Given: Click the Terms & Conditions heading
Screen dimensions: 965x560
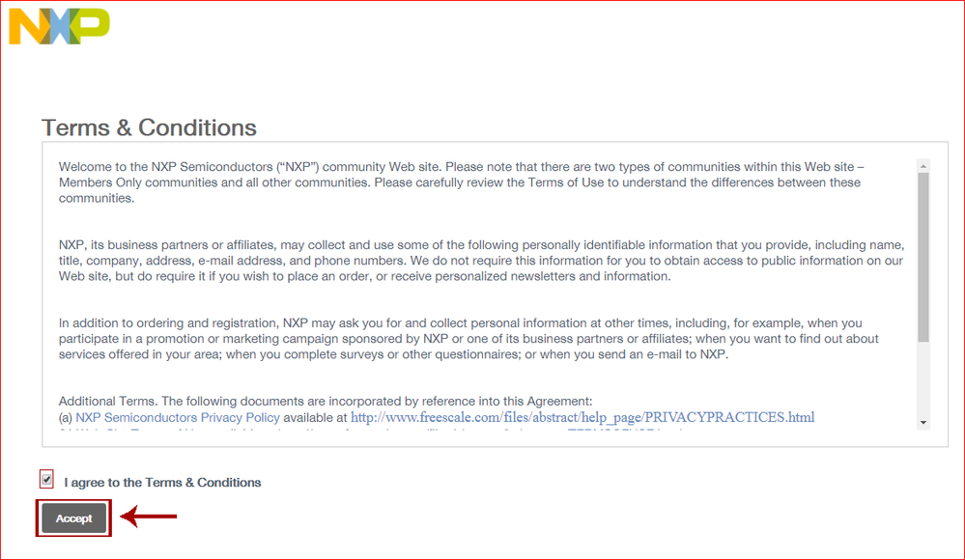Looking at the screenshot, I should click(149, 127).
